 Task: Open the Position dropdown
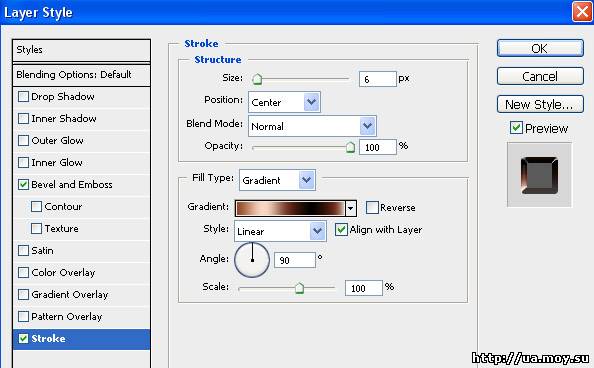click(x=284, y=102)
